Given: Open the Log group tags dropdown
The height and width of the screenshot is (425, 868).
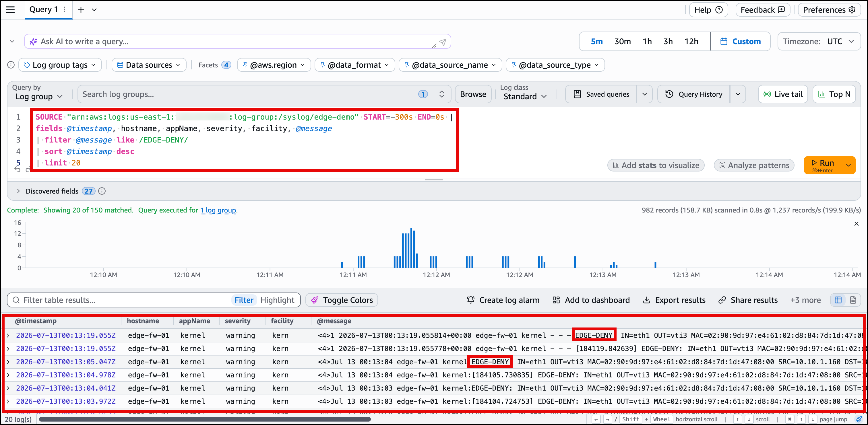Looking at the screenshot, I should point(60,65).
